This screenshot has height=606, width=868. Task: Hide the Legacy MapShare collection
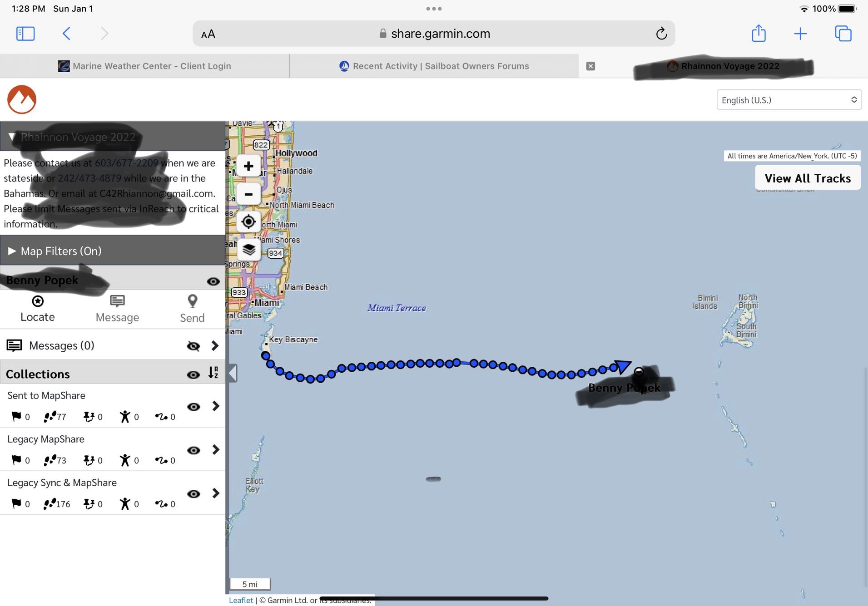pyautogui.click(x=193, y=450)
